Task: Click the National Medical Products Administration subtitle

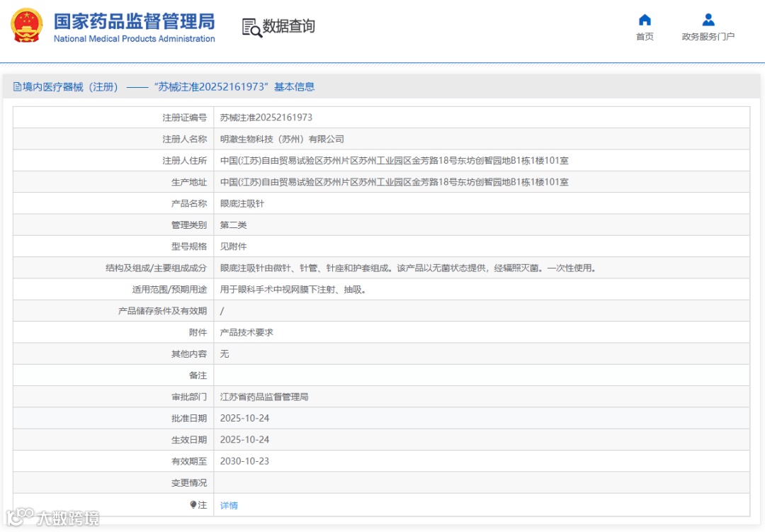Action: pyautogui.click(x=134, y=38)
